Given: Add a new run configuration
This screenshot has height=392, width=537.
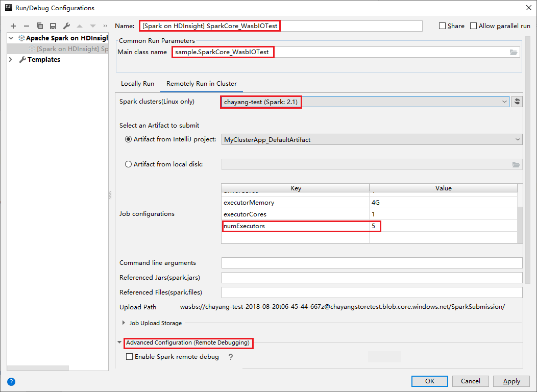Looking at the screenshot, I should [x=13, y=26].
